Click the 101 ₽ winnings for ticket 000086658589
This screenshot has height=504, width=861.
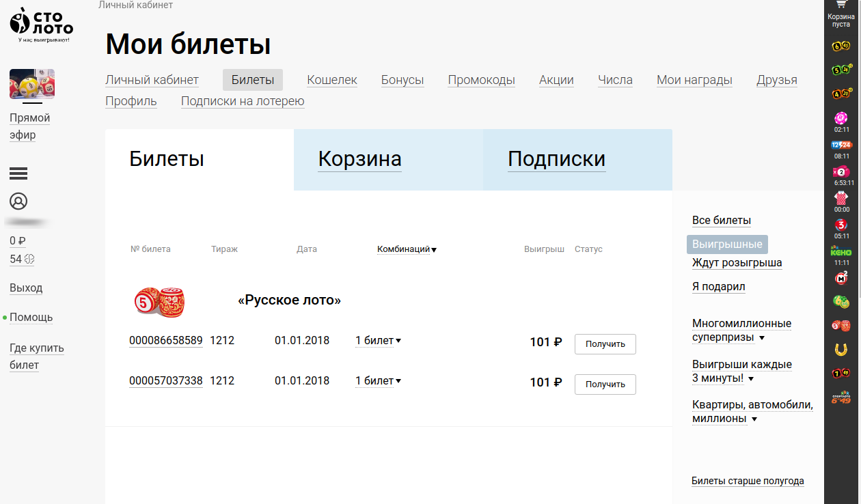point(546,342)
